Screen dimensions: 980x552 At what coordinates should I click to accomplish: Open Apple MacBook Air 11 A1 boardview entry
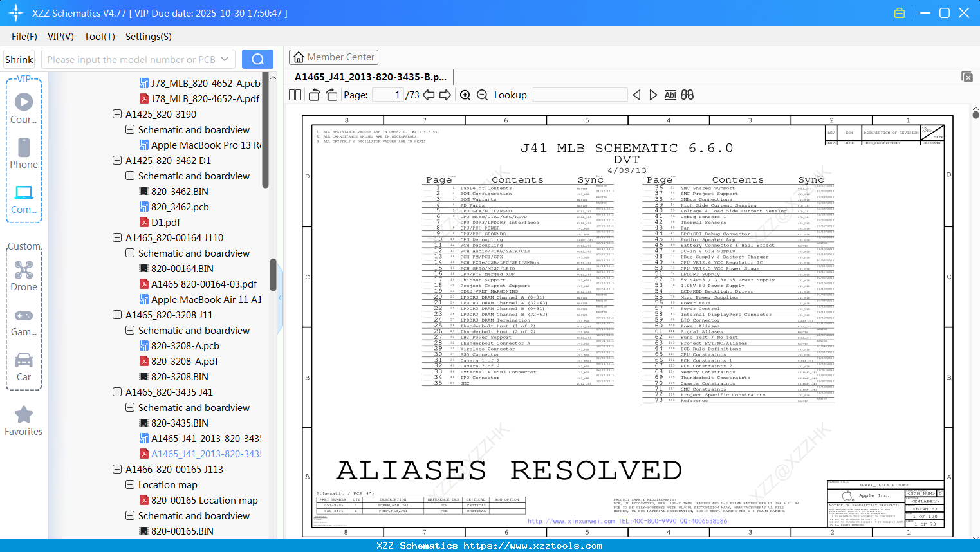(x=201, y=300)
